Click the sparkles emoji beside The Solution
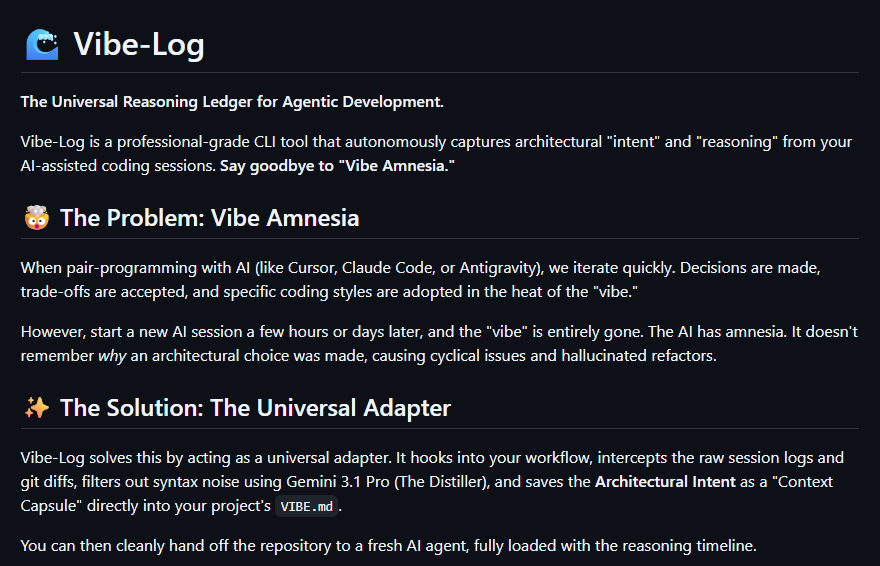 click(x=36, y=408)
